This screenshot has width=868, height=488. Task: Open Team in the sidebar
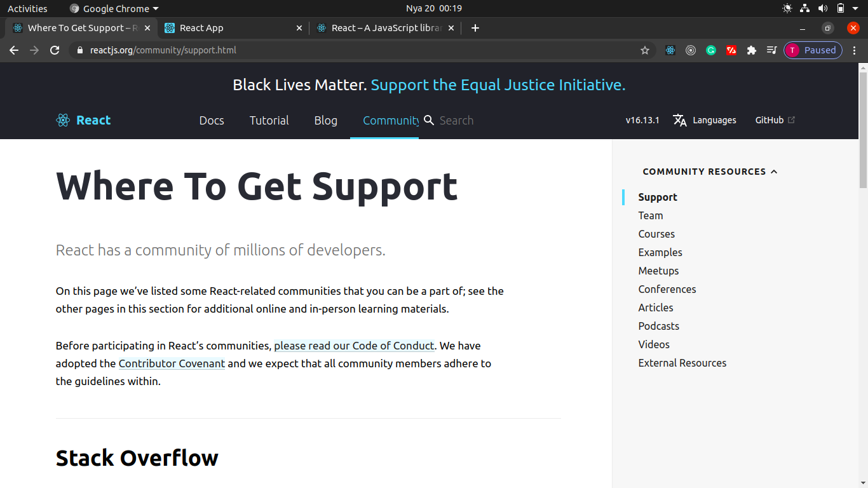pyautogui.click(x=651, y=215)
